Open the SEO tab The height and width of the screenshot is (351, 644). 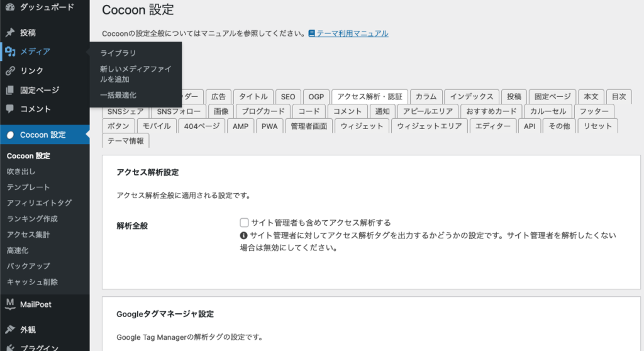(x=288, y=97)
